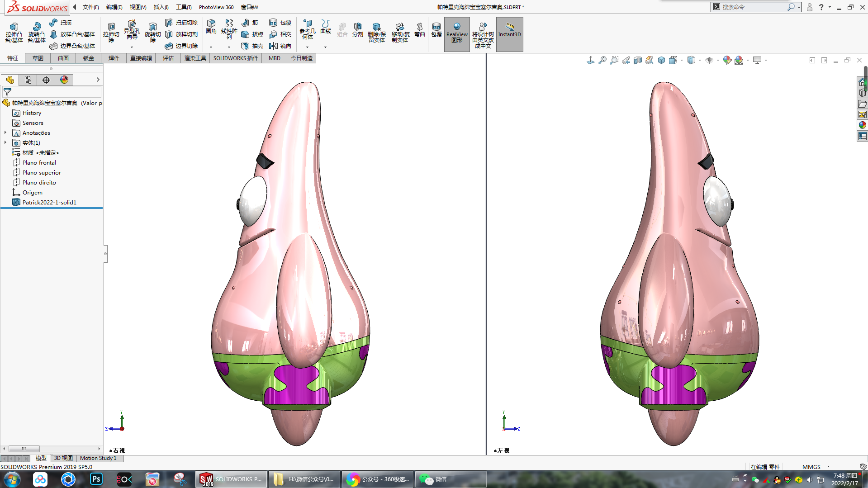Viewport: 868px width, 488px height.
Task: Open 参考几何体 reference geometry tool
Action: point(308,29)
